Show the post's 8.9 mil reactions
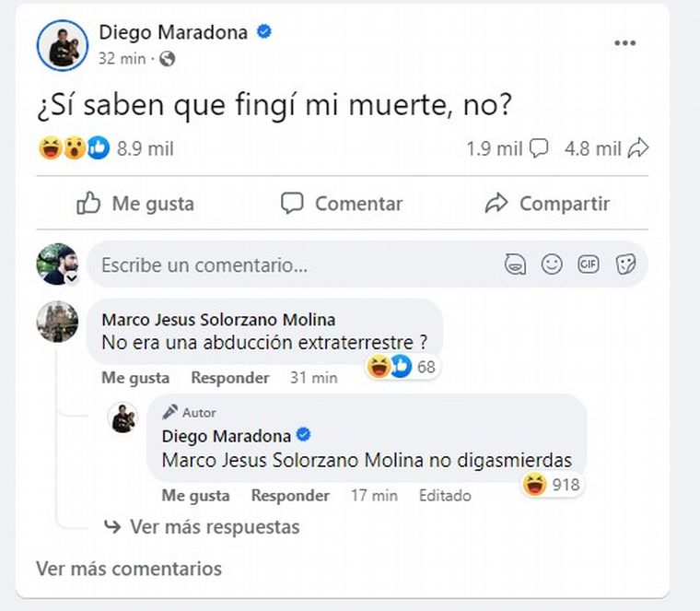The image size is (700, 611). (x=145, y=148)
